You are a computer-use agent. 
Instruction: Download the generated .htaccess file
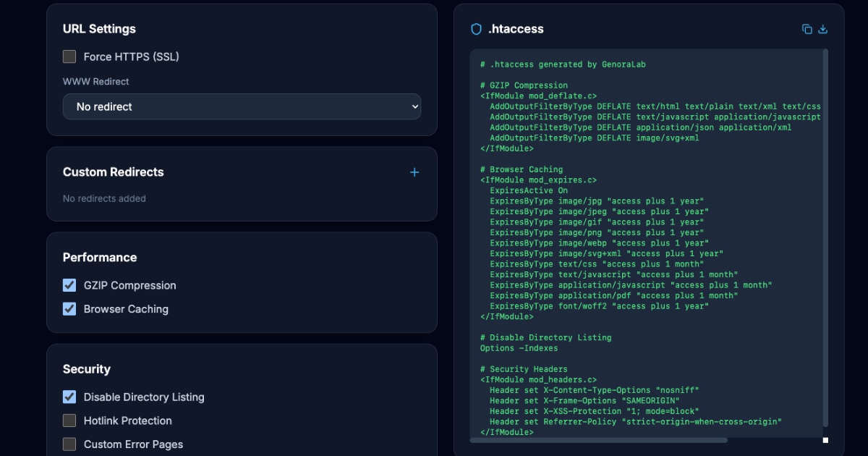[x=822, y=29]
